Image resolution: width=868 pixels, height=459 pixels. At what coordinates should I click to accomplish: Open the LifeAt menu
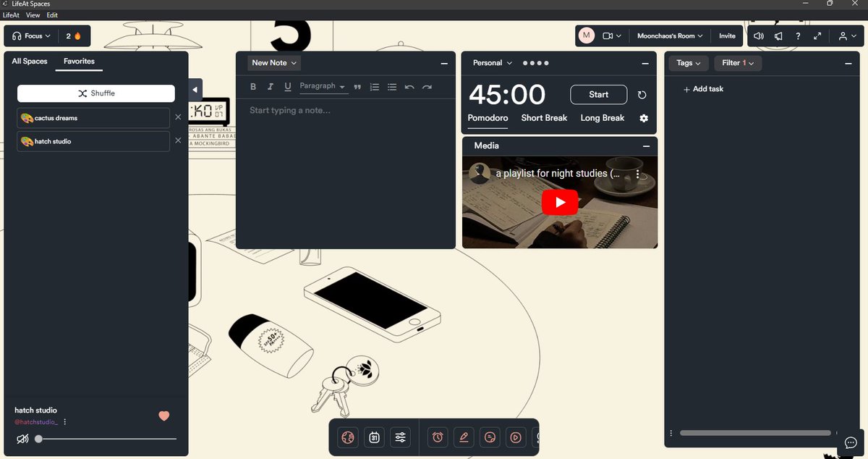11,14
